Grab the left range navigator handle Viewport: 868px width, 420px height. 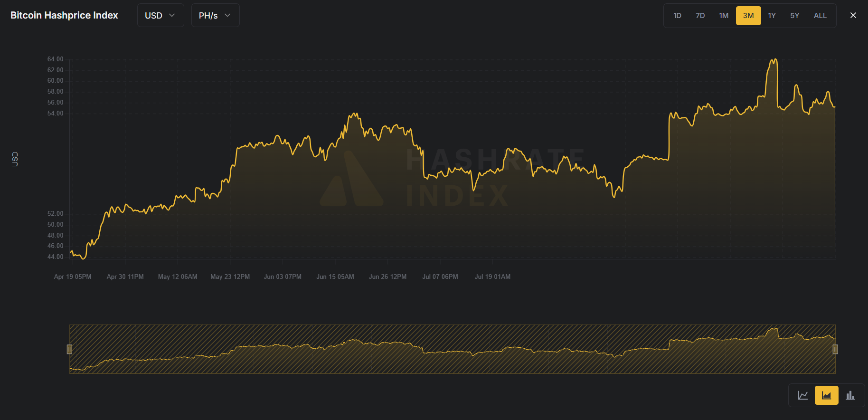(69, 349)
